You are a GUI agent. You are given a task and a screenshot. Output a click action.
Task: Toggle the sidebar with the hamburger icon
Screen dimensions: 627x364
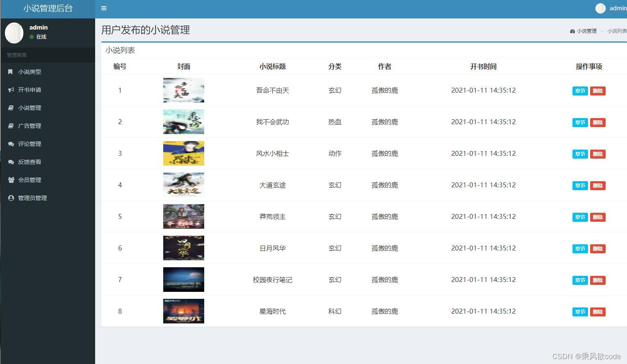click(104, 8)
